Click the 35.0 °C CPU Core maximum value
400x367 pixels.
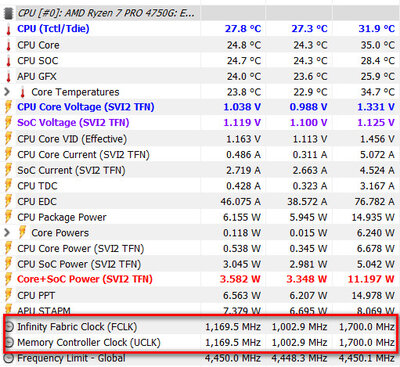click(x=378, y=45)
